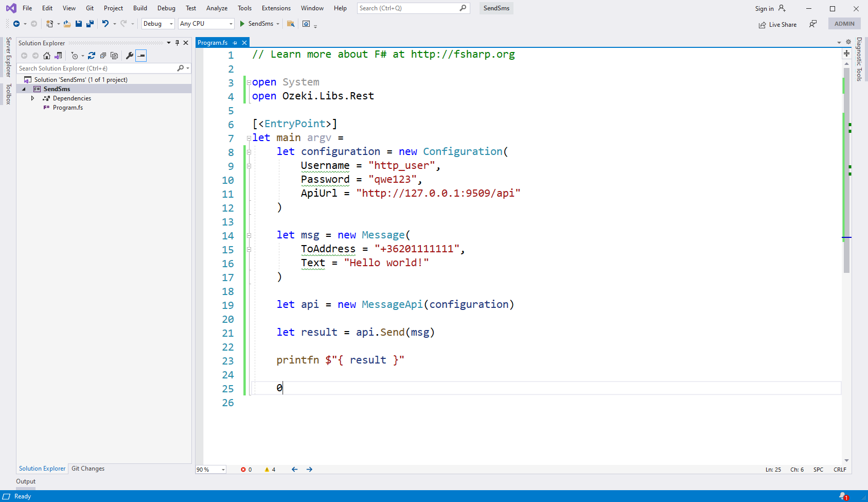Click the warnings indicator in the status bar
Image resolution: width=868 pixels, height=502 pixels.
click(x=270, y=469)
